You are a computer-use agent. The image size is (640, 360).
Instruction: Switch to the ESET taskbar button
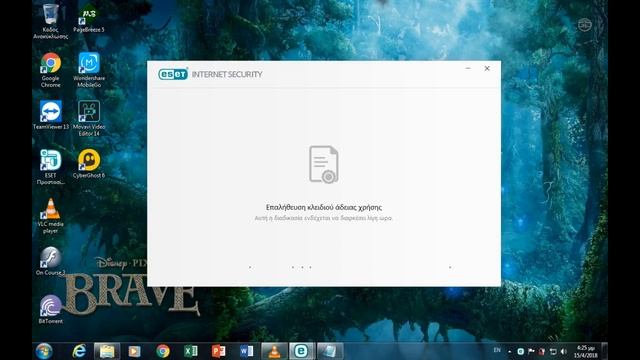coord(302,351)
